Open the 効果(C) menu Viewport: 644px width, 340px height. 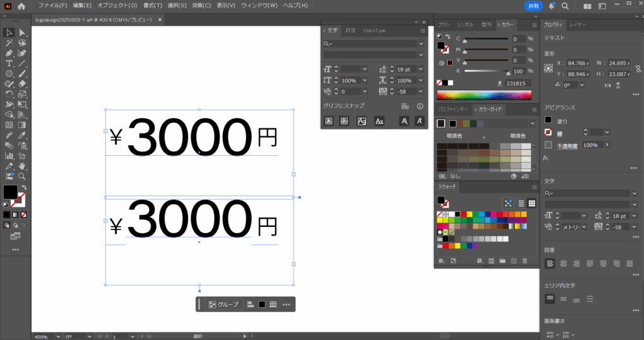point(201,6)
